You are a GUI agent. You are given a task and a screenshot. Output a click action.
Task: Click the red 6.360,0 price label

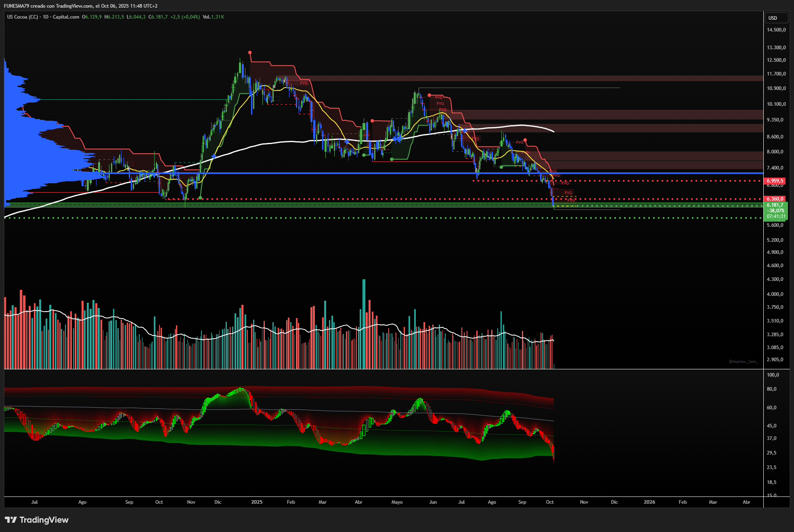coord(775,199)
